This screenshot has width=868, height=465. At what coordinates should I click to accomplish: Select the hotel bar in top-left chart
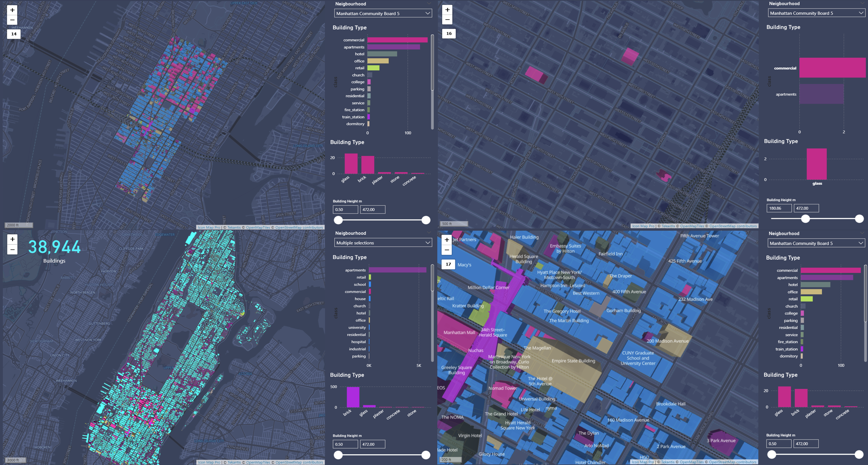click(x=382, y=54)
